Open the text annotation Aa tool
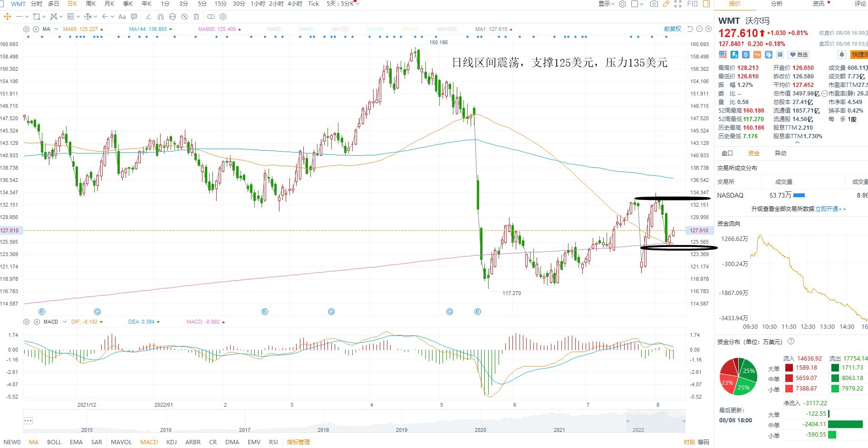Screen dimensions: 868x448 click(122, 17)
